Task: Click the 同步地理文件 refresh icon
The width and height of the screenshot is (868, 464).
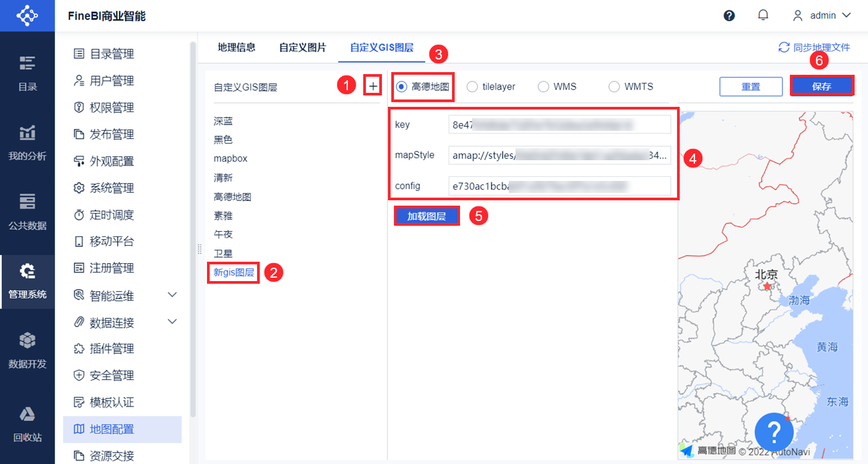Action: pos(784,47)
